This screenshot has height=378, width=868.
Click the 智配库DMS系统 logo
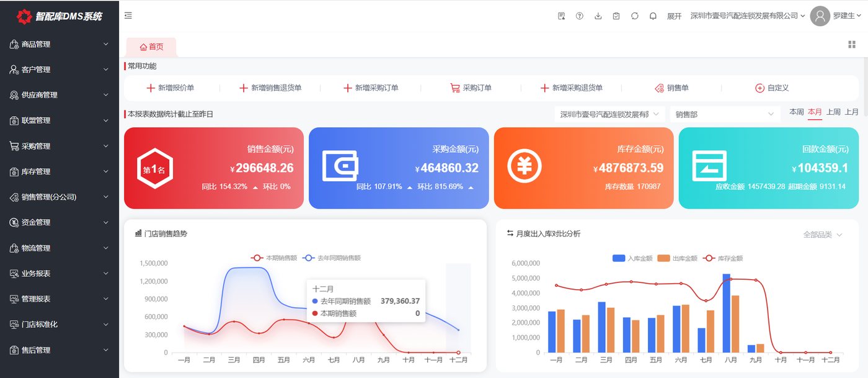pos(59,16)
